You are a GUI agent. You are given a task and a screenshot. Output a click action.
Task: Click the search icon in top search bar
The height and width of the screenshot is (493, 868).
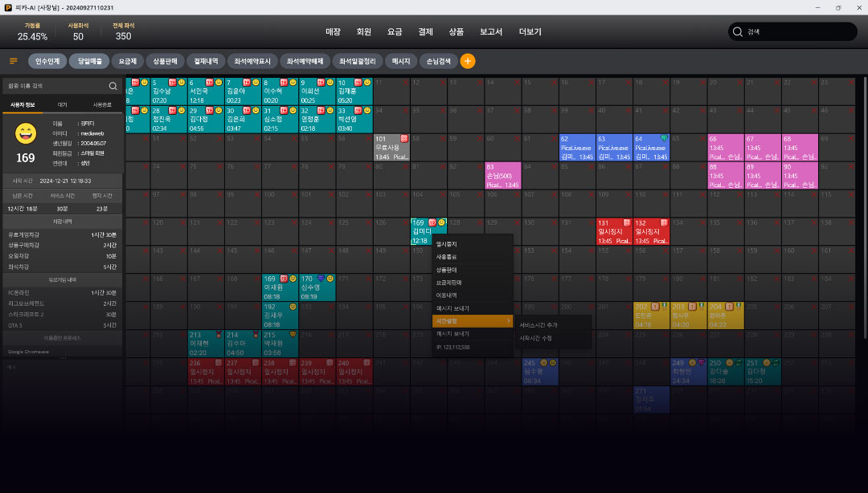pos(738,32)
